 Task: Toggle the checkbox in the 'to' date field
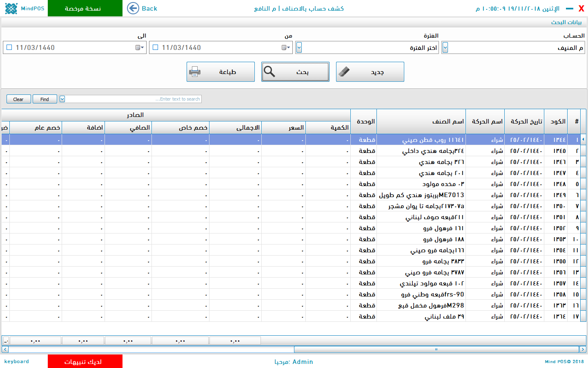coord(9,47)
